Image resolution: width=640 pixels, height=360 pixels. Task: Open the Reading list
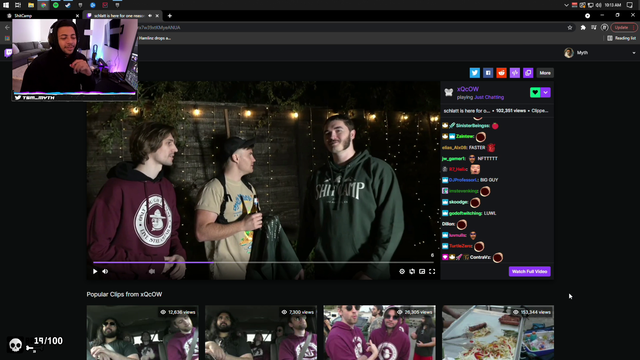click(x=621, y=38)
